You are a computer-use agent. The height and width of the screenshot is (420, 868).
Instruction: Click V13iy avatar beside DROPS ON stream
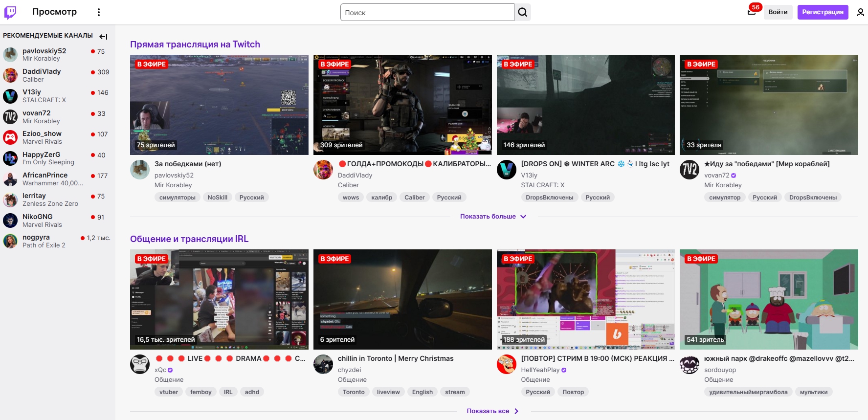[507, 170]
